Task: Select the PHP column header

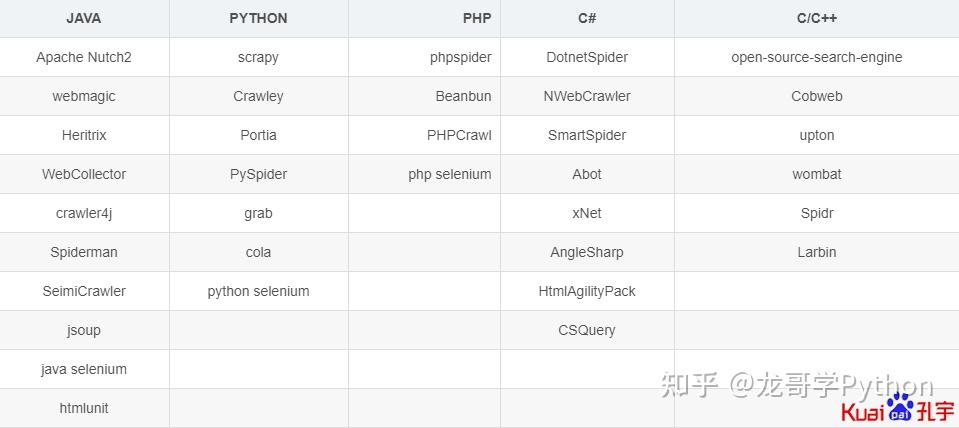Action: 477,18
